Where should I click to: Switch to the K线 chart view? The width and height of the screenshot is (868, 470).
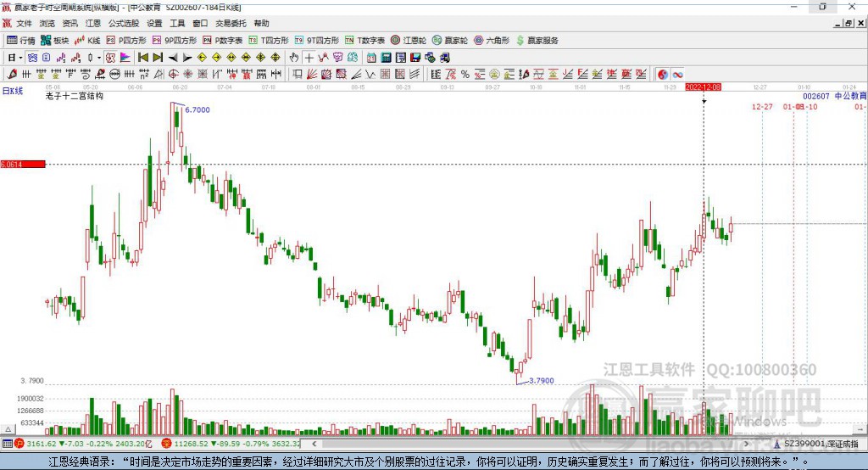[87, 41]
